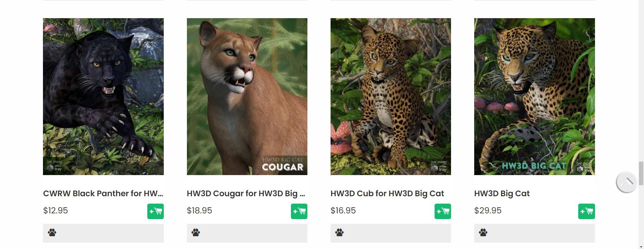Screen dimensions: 644x249
Task: Add HW3D Cougar to cart
Action: [x=299, y=211]
